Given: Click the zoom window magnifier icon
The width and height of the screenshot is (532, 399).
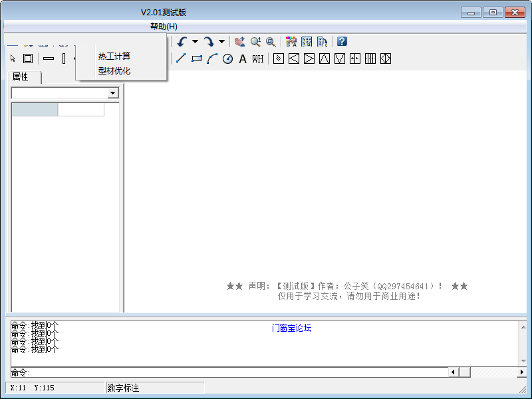Looking at the screenshot, I should coord(271,42).
